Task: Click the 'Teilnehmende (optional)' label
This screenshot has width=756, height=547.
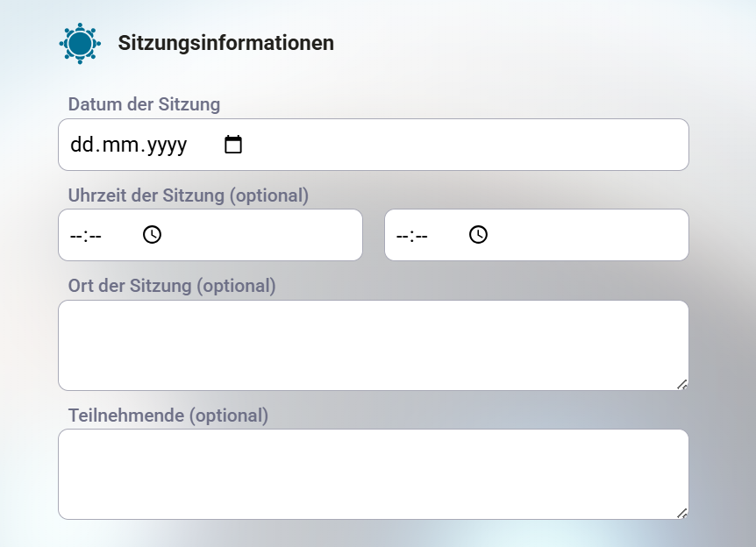Action: click(168, 415)
